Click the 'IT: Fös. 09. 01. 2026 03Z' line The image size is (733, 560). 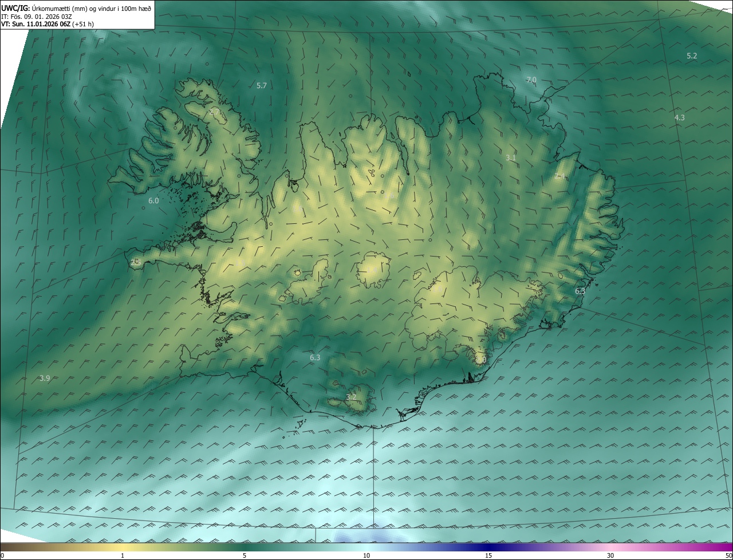pyautogui.click(x=36, y=17)
